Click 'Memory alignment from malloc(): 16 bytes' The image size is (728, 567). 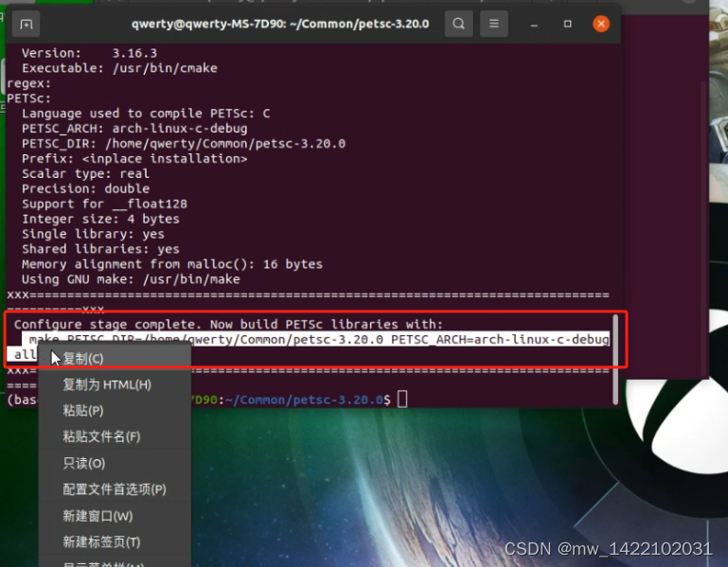coord(171,264)
